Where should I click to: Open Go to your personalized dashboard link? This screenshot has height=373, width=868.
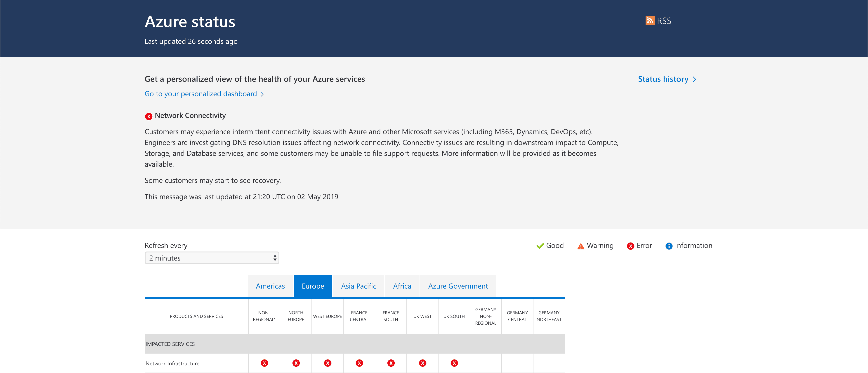pyautogui.click(x=200, y=94)
